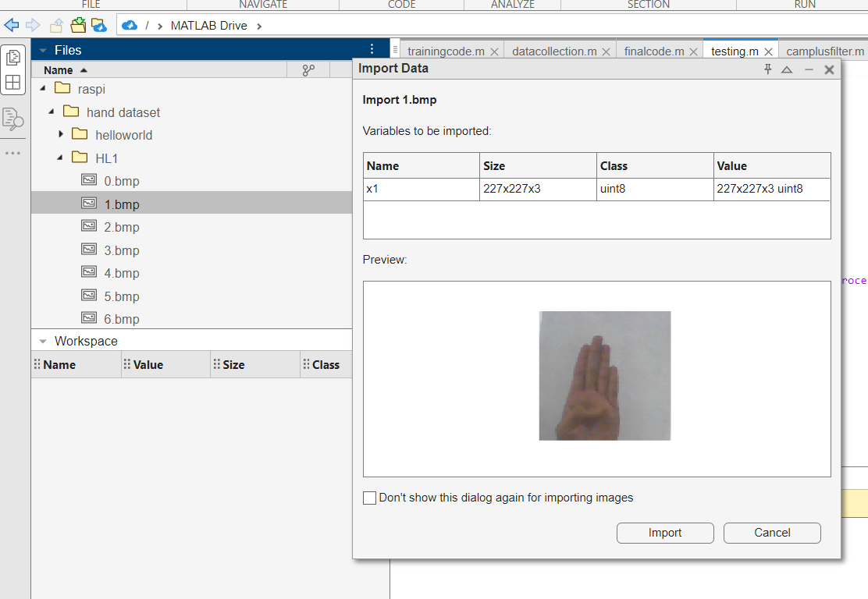
Task: Click the back navigation arrow
Action: pos(12,25)
